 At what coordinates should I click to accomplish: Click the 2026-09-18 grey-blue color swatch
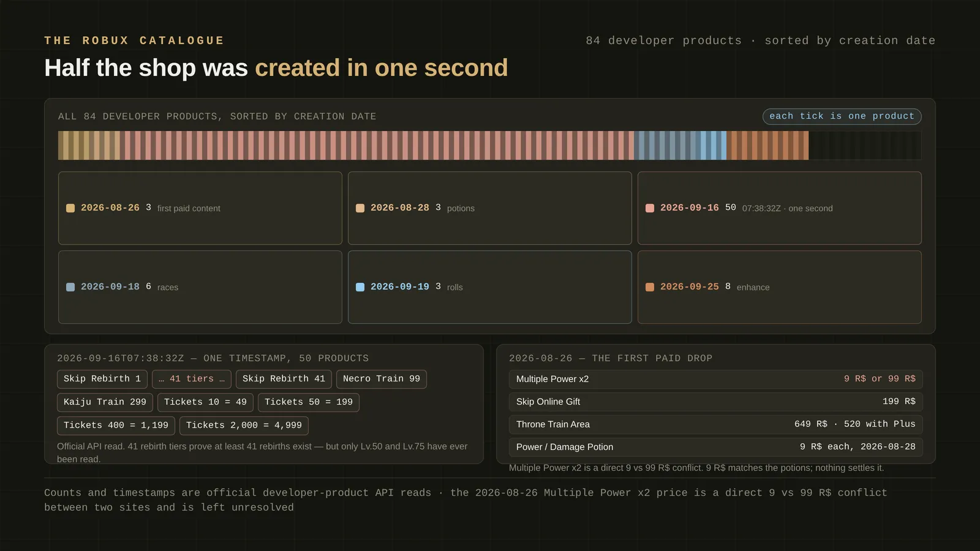pos(70,287)
